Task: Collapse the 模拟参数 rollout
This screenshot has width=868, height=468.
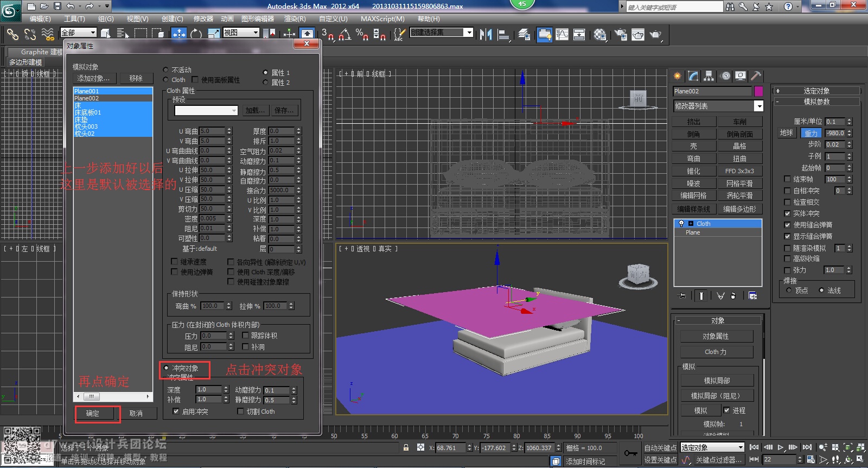Action: [x=816, y=102]
